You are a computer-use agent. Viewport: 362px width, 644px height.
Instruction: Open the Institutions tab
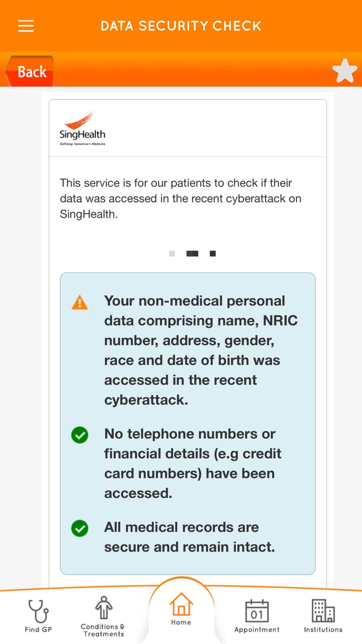coord(323,616)
